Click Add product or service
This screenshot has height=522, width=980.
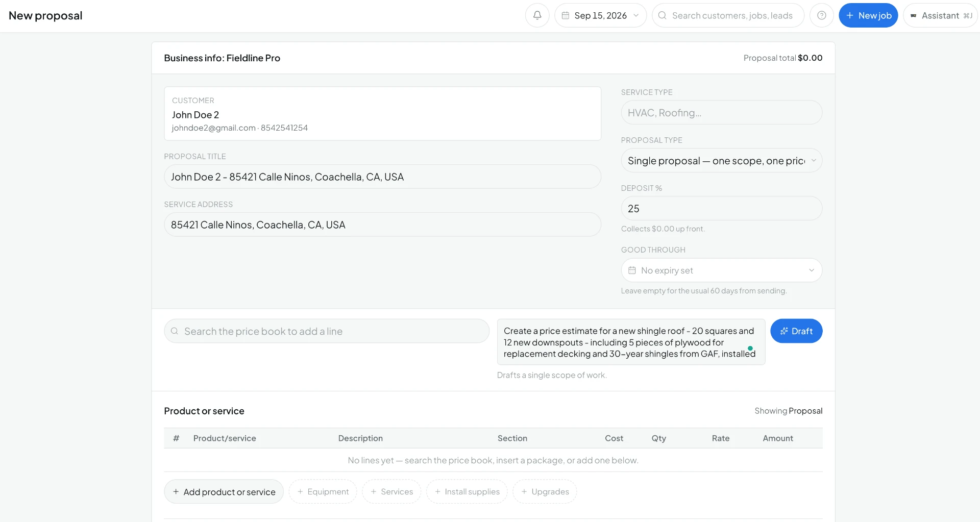[224, 491]
